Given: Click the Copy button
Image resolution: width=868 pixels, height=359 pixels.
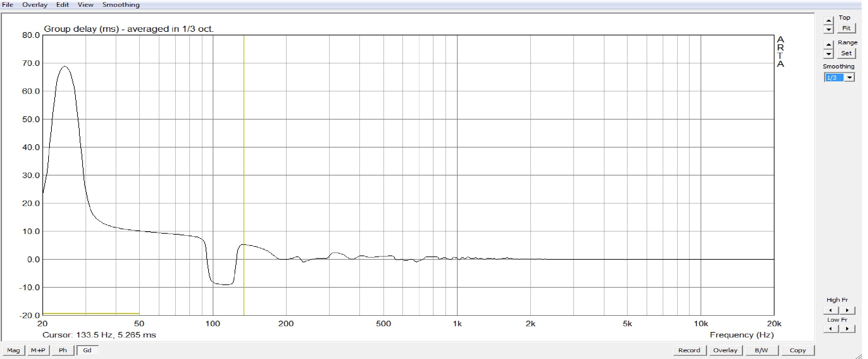Looking at the screenshot, I should [798, 350].
